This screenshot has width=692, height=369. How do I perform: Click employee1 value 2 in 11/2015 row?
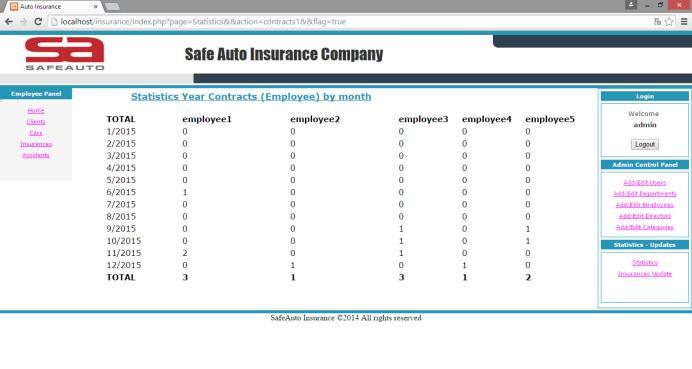pos(185,253)
